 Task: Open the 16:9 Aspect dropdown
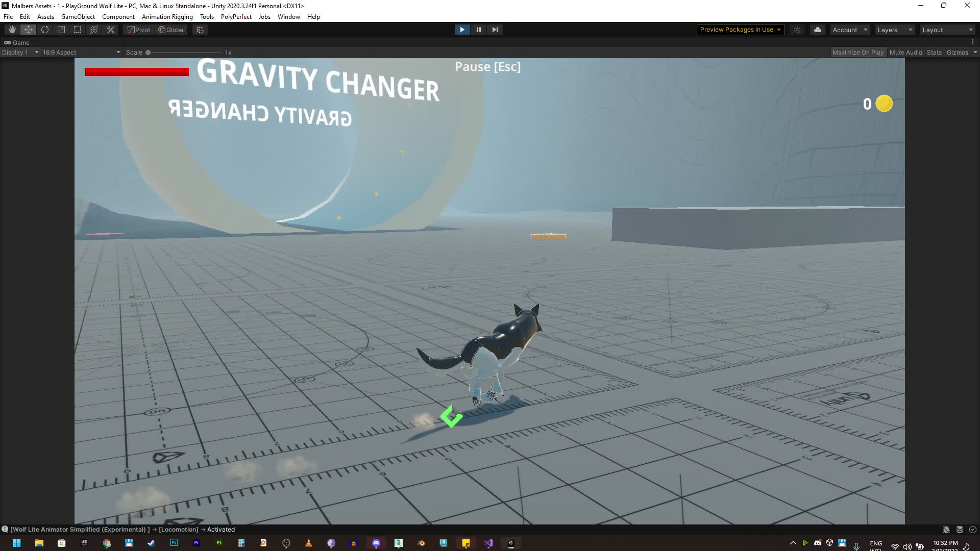click(81, 52)
